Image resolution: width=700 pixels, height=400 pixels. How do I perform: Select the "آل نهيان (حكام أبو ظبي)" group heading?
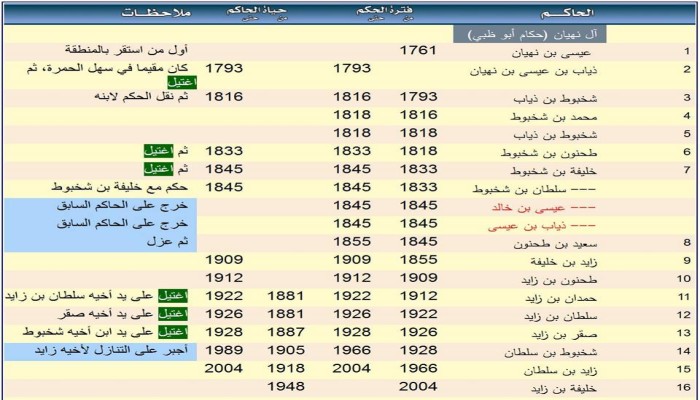(x=530, y=34)
